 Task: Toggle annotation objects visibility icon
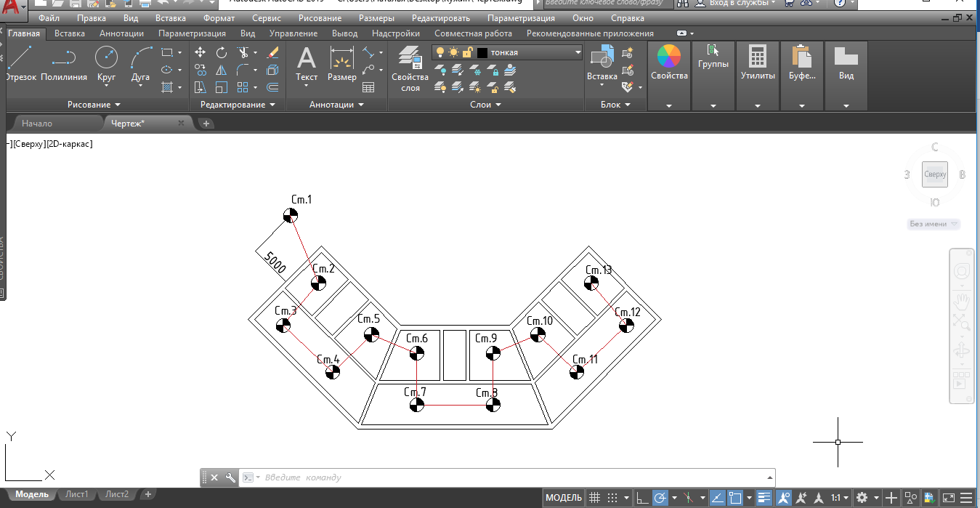coord(784,498)
